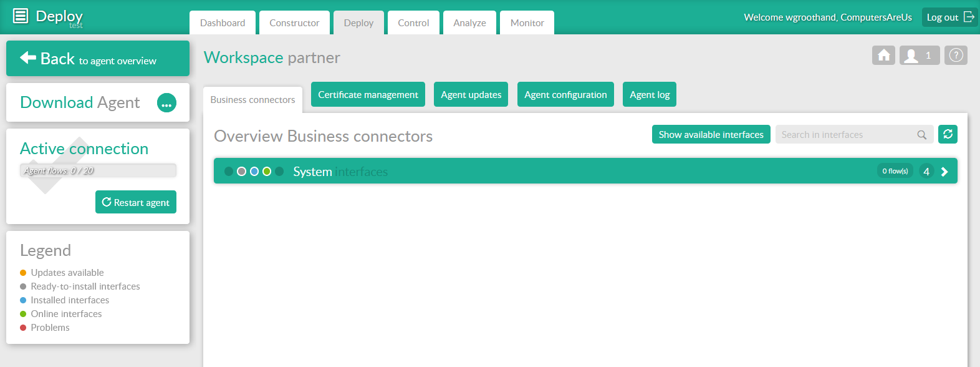Click the Restart agent button
Image resolution: width=980 pixels, height=367 pixels.
pyautogui.click(x=136, y=202)
